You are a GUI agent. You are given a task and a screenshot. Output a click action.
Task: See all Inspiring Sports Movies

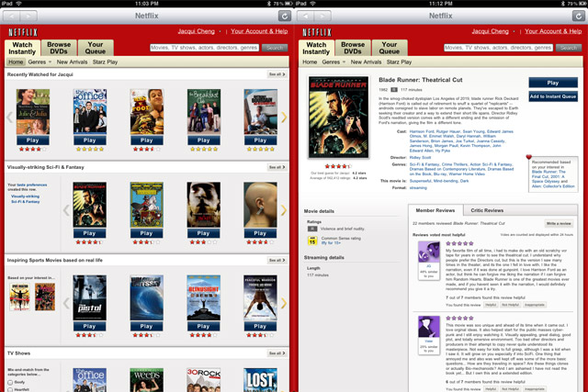[x=277, y=260]
